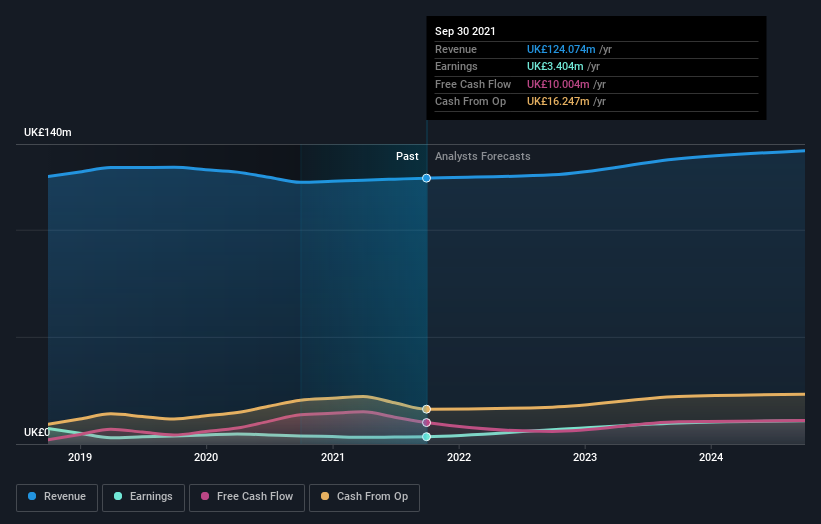Select the 2022 x-axis label
This screenshot has width=821, height=524.
click(x=459, y=457)
